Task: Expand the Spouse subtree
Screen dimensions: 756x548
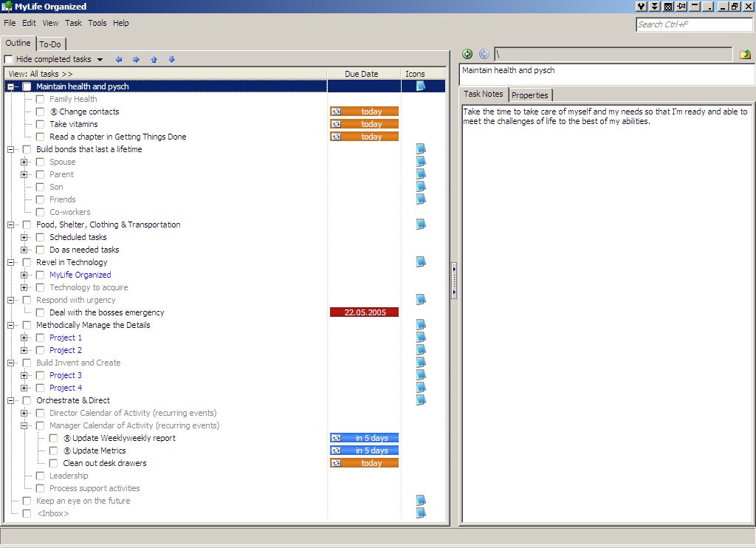Action: pyautogui.click(x=24, y=162)
